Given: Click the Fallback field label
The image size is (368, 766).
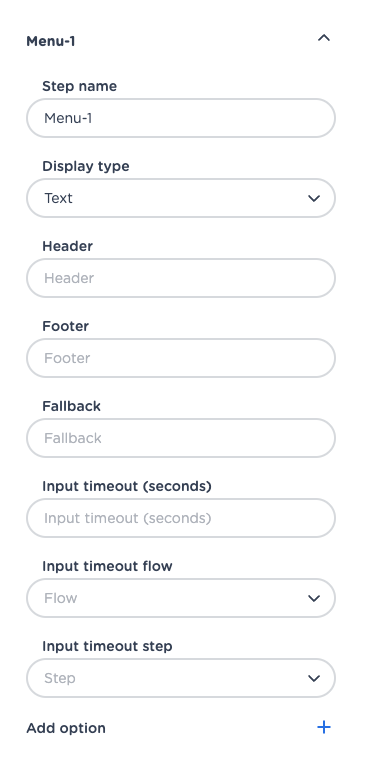Looking at the screenshot, I should [71, 406].
